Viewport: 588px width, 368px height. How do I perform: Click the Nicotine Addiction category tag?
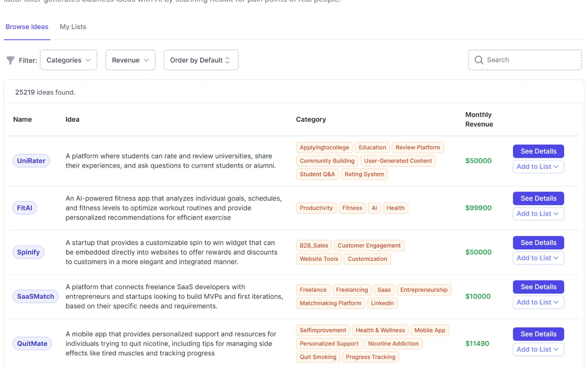pos(393,344)
